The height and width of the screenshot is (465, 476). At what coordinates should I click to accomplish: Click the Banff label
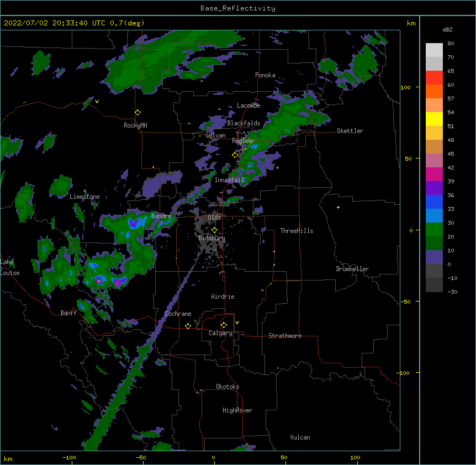68,313
